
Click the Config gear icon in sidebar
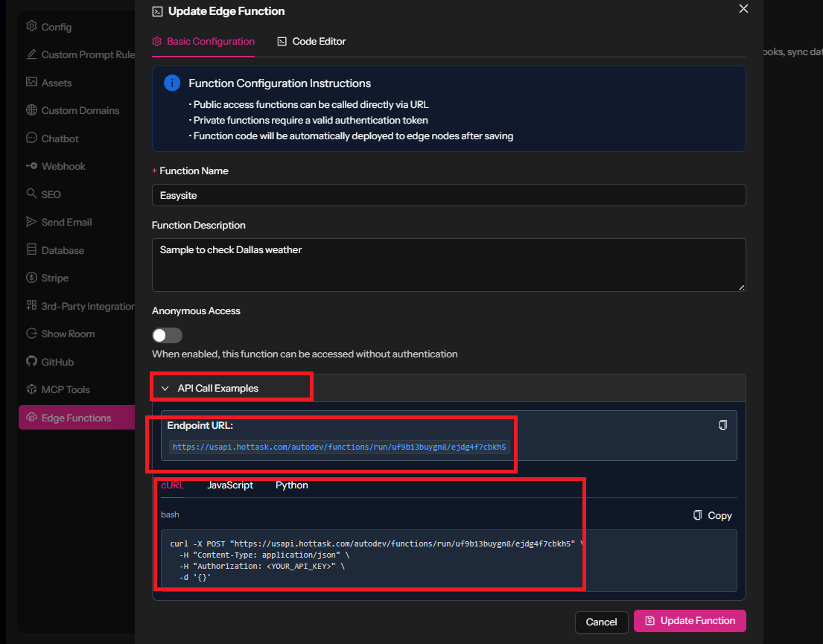pos(31,27)
